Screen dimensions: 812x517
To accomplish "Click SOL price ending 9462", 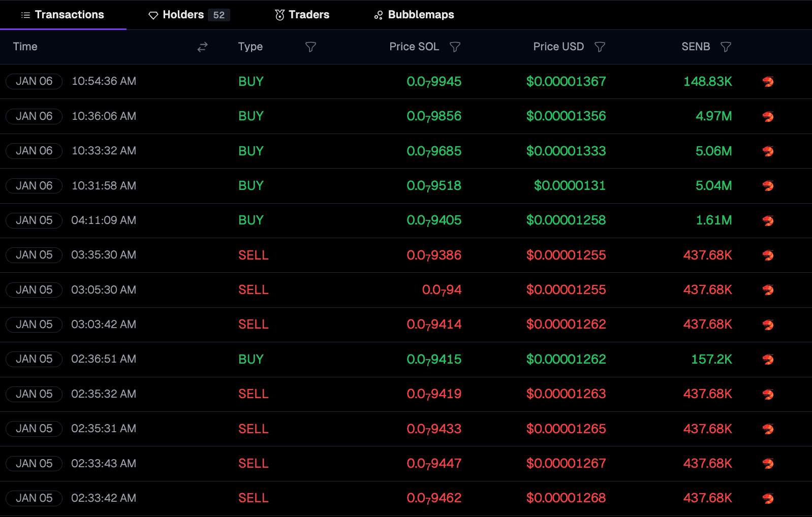I will [434, 498].
